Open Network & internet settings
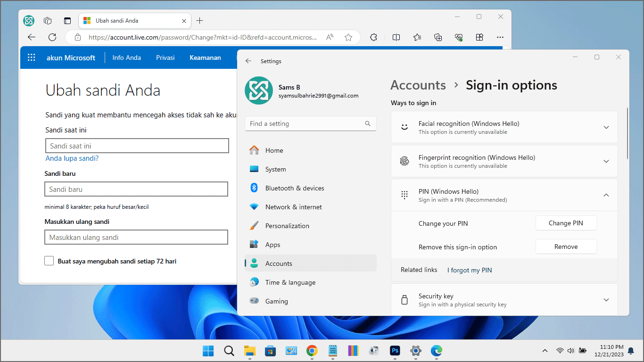 [311, 207]
